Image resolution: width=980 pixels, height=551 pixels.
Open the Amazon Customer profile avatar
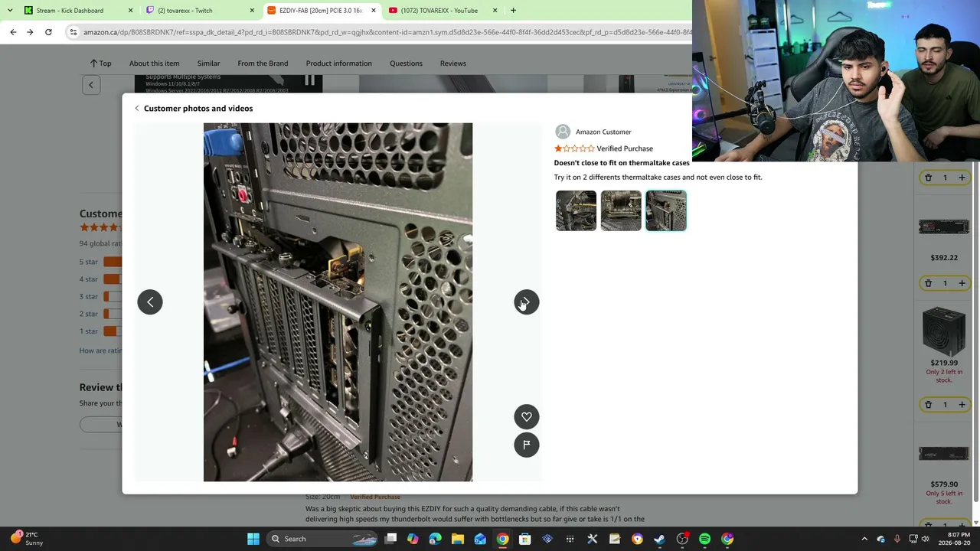point(563,132)
